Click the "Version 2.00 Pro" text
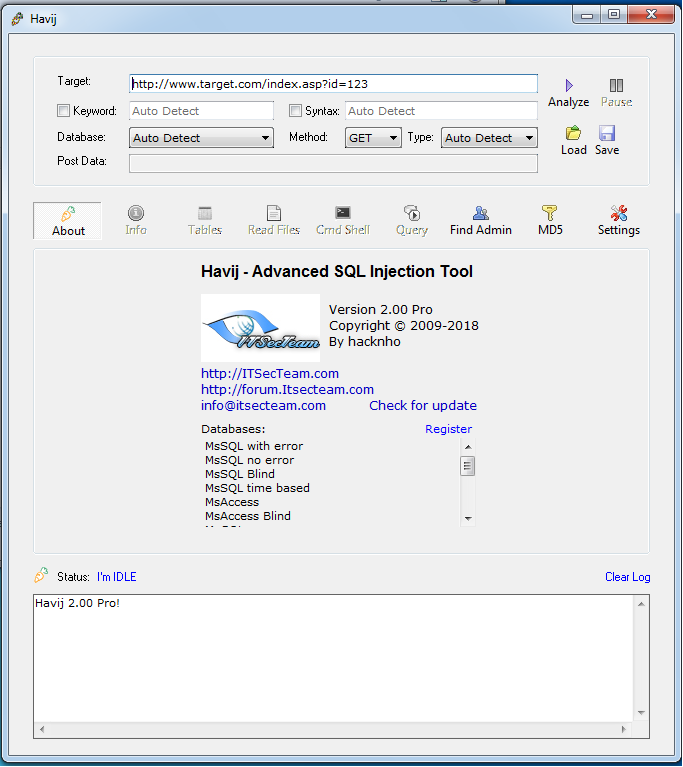This screenshot has width=683, height=767. (x=381, y=310)
